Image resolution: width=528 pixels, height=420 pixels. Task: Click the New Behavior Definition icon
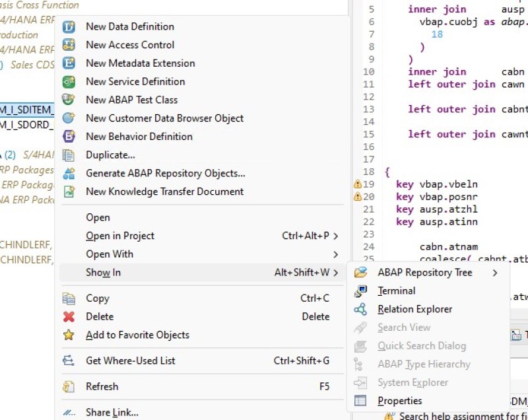(69, 137)
